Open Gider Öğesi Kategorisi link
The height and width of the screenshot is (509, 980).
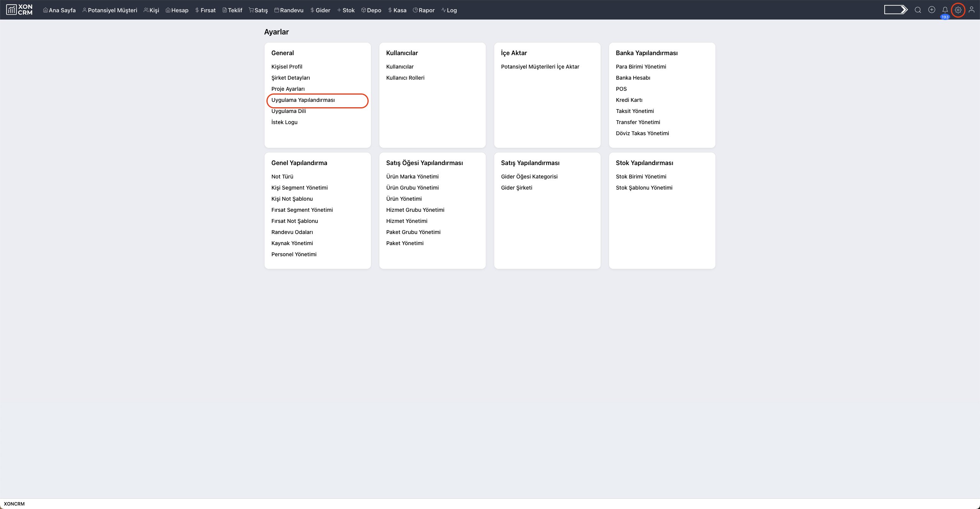pos(529,177)
